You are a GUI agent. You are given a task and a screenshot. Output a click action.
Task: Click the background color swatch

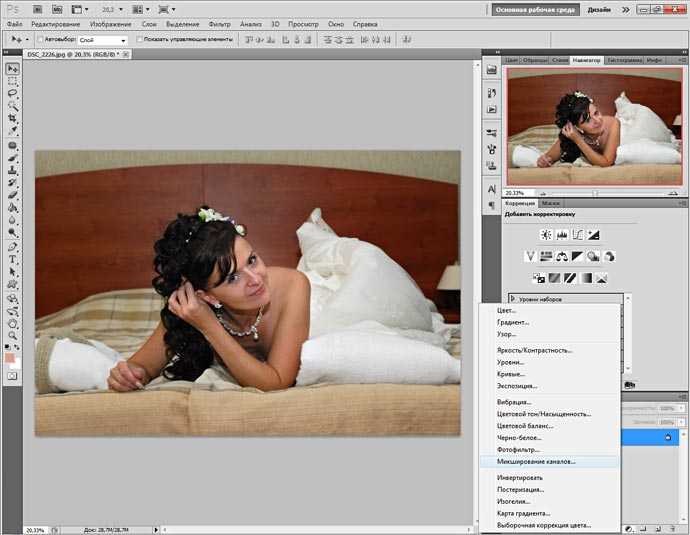point(17,365)
